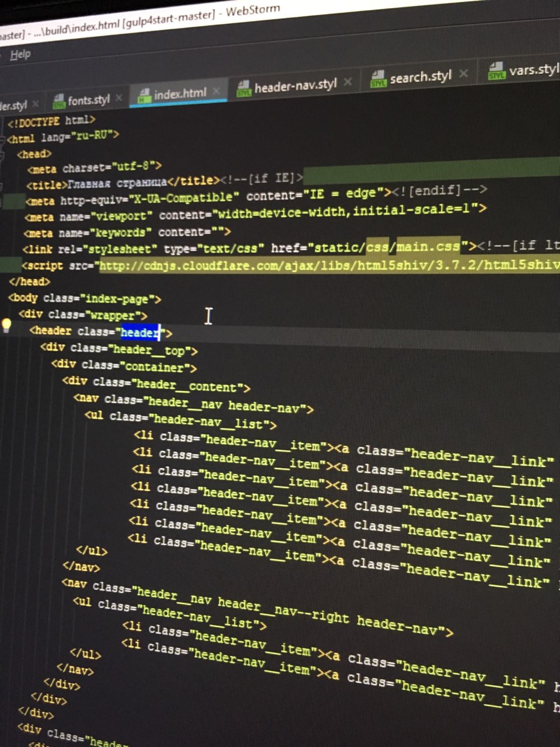
Task: Click the div class="header__top" line
Action: tap(120, 350)
